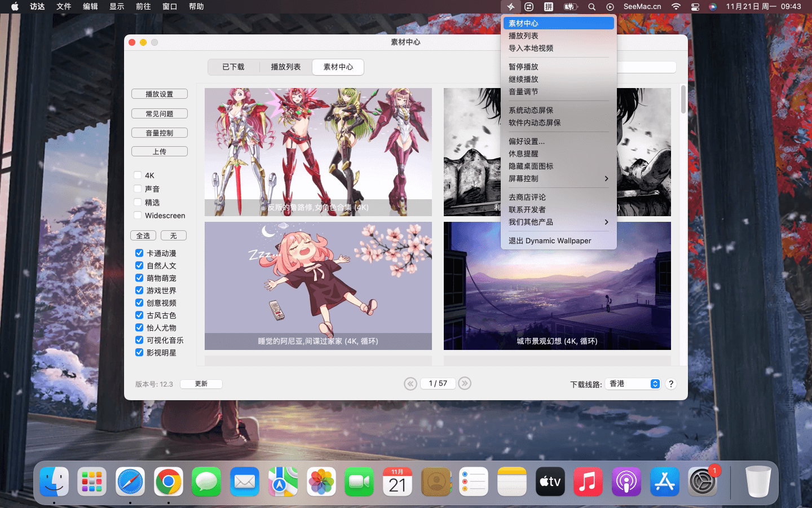Click the Spotlight search icon in menu bar

click(x=592, y=7)
